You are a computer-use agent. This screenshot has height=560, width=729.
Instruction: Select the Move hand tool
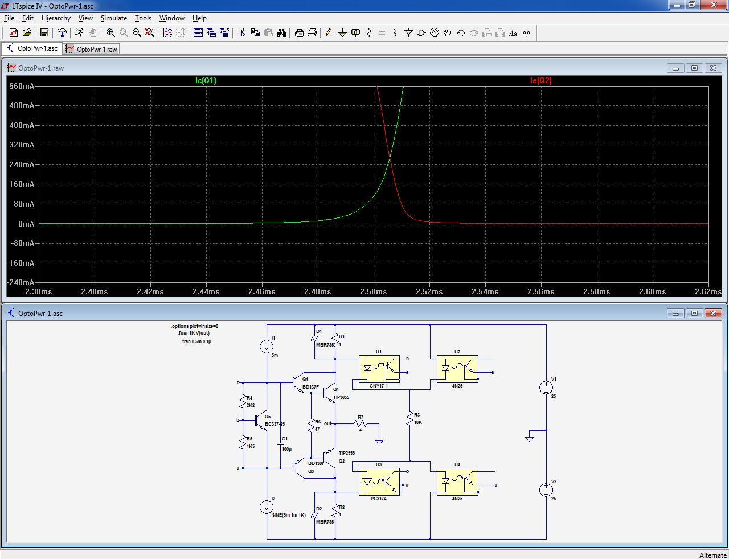click(x=435, y=33)
